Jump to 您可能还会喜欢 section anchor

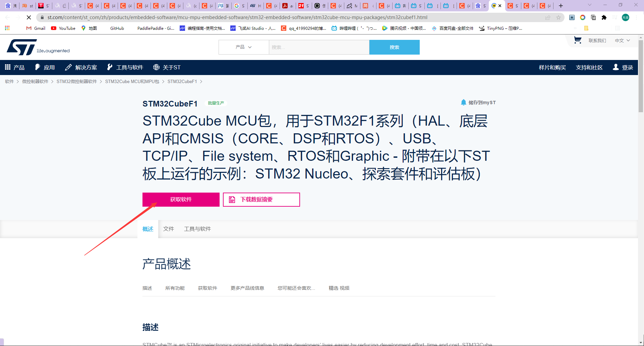point(296,288)
